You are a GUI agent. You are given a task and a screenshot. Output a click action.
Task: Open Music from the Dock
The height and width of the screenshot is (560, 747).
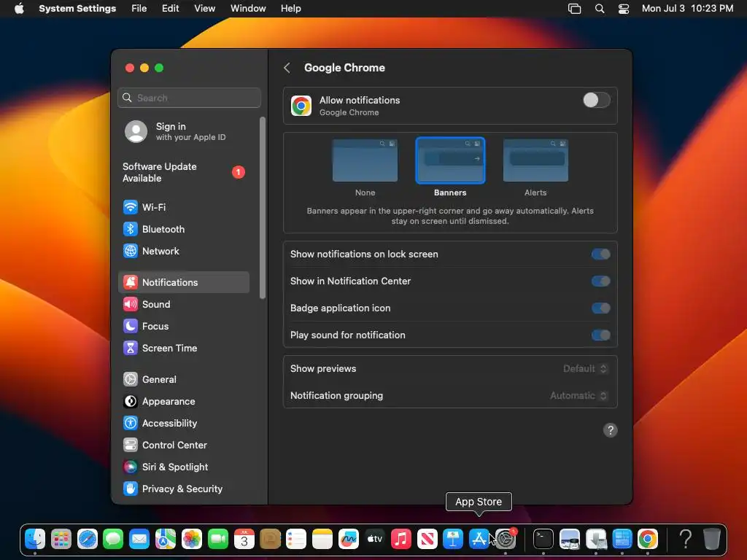tap(401, 539)
